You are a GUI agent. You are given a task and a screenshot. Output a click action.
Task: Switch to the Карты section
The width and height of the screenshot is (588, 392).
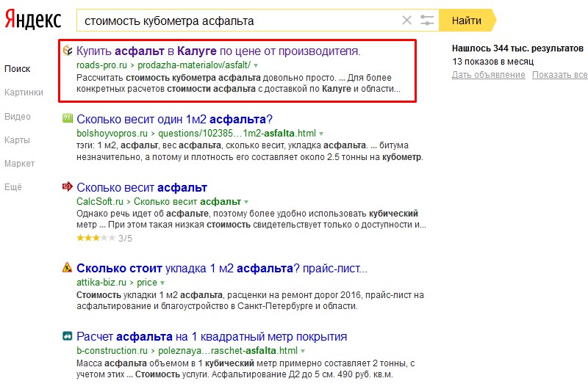coord(17,140)
